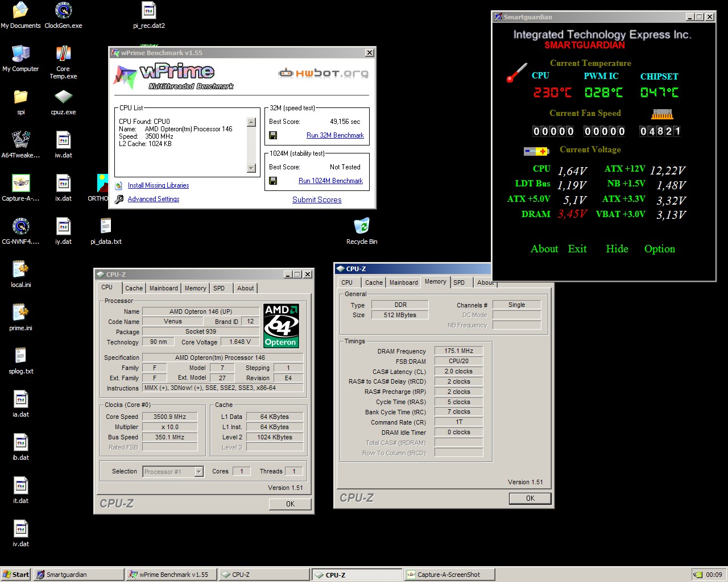Open the spi folder icon
The height and width of the screenshot is (582, 728).
[20, 102]
